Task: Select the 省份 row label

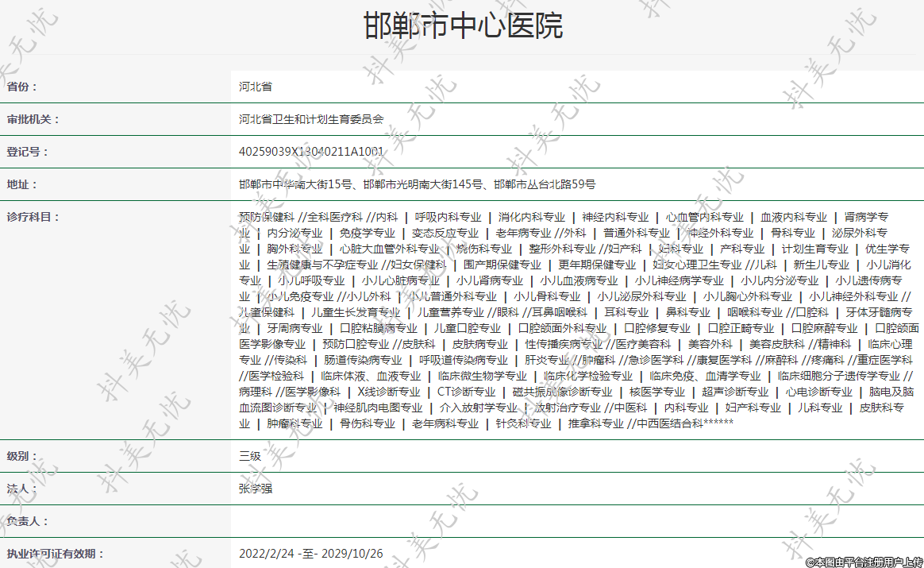Action: (22, 87)
